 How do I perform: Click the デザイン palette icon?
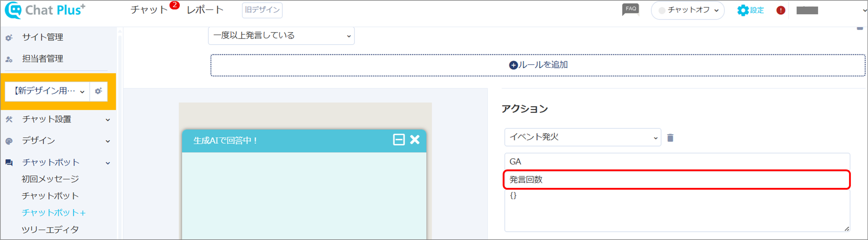coord(9,141)
